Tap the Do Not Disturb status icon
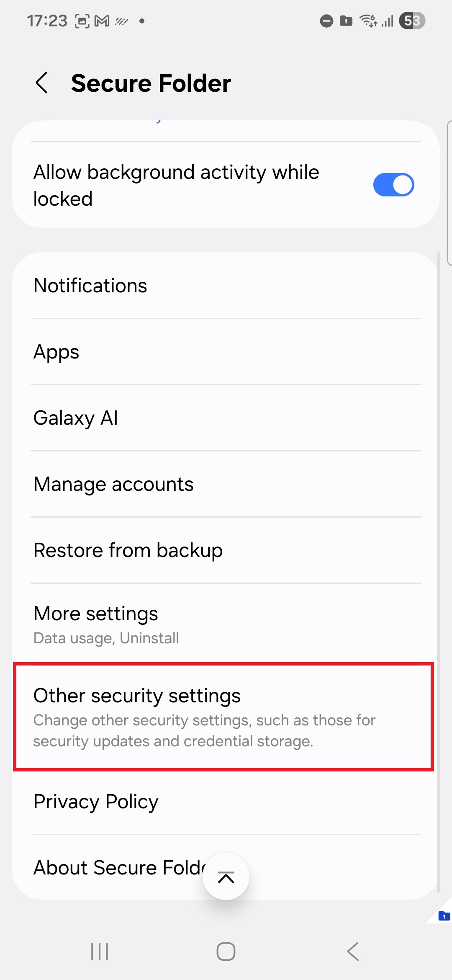Image resolution: width=452 pixels, height=980 pixels. 326,21
